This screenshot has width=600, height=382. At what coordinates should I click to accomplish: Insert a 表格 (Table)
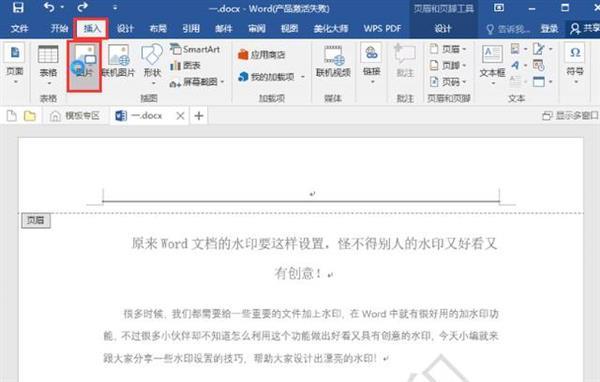pos(48,65)
